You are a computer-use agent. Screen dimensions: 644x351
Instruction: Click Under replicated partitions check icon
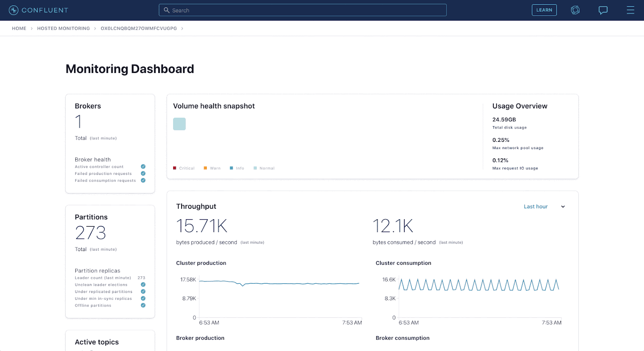pyautogui.click(x=143, y=291)
